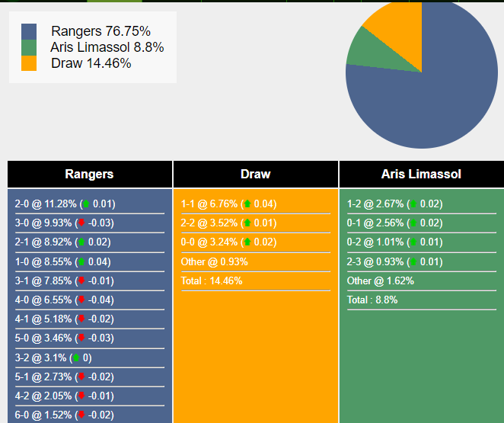Click the red down arrow beside Rangers 5-1
This screenshot has width=504, height=423.
81,377
